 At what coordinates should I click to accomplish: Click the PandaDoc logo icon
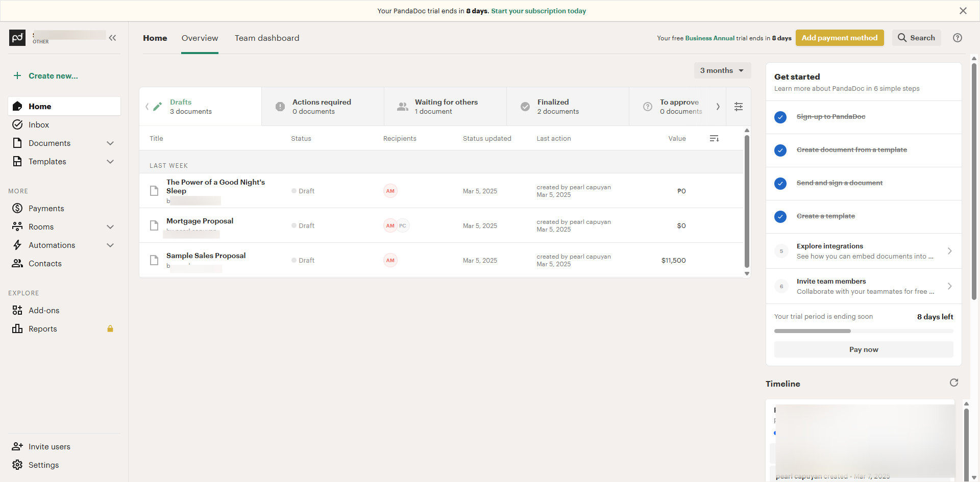tap(17, 38)
